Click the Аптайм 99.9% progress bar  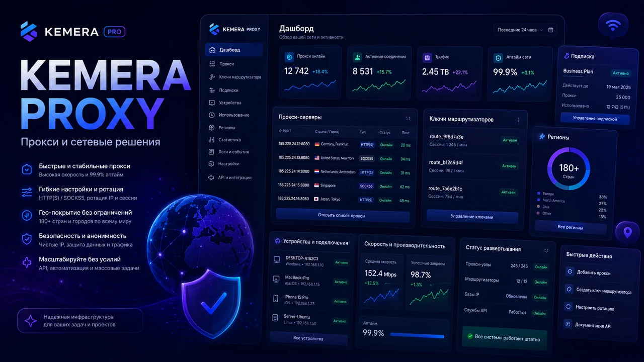click(x=418, y=334)
